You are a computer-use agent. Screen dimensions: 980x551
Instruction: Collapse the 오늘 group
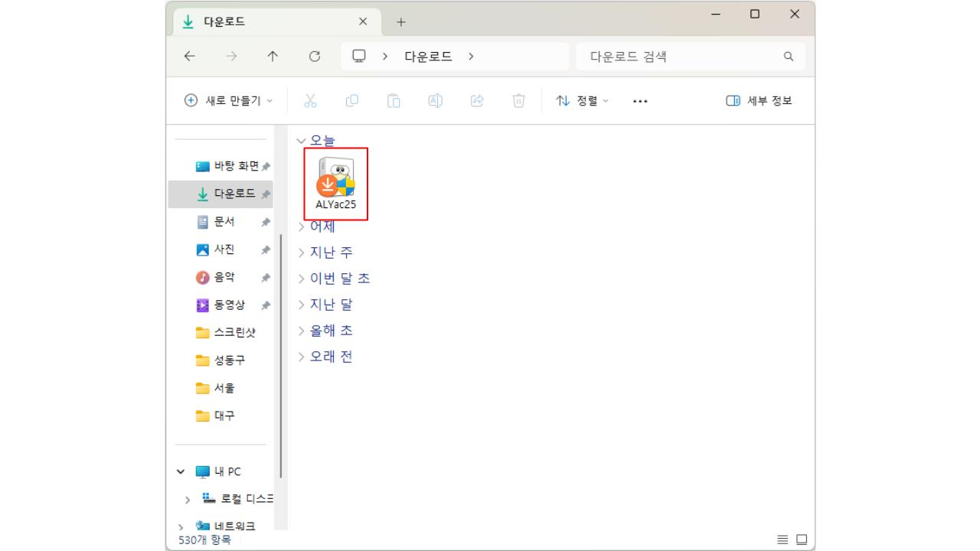[301, 141]
